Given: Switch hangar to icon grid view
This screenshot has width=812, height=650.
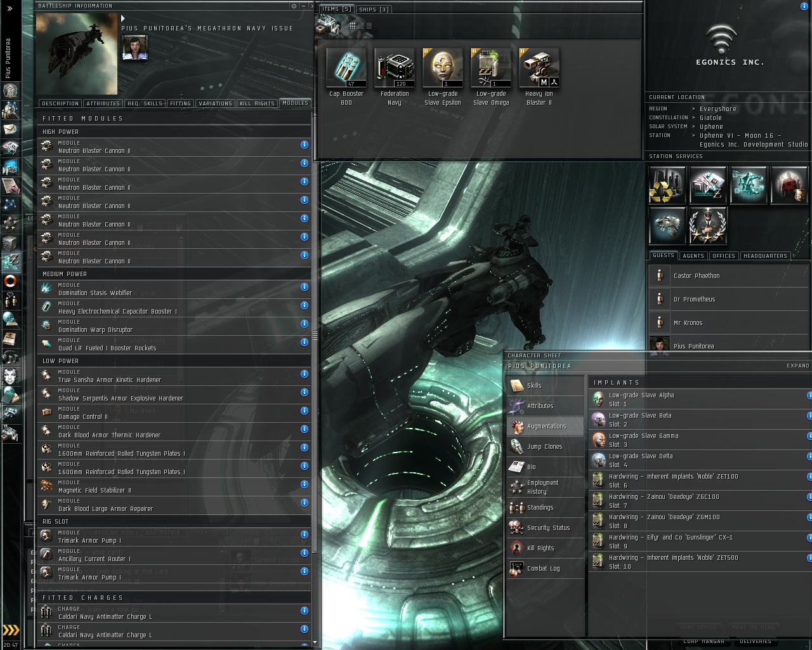Looking at the screenshot, I should coord(353,26).
